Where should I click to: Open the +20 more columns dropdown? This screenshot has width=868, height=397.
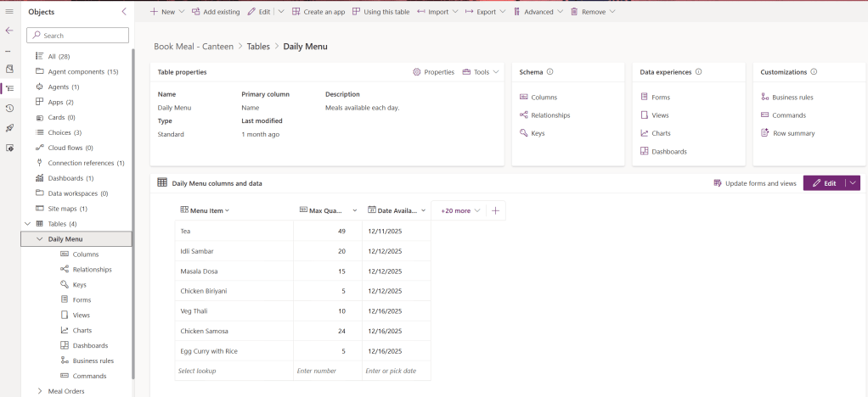(460, 210)
